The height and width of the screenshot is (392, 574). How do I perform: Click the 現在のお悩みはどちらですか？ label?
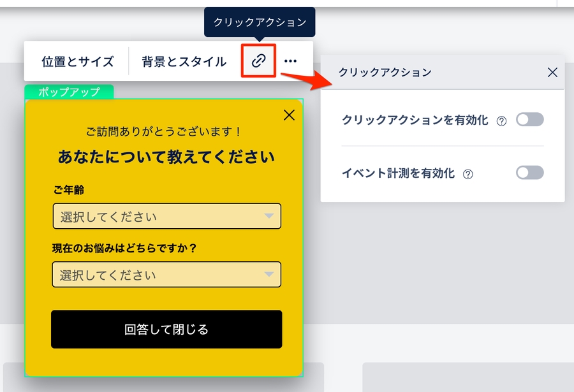pos(124,249)
